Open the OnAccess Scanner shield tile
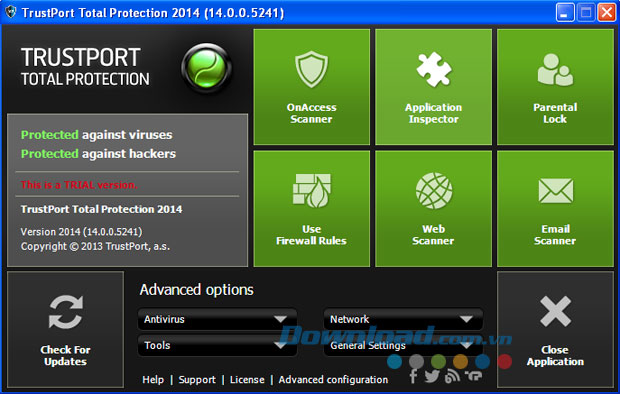This screenshot has height=394, width=620. 312,87
